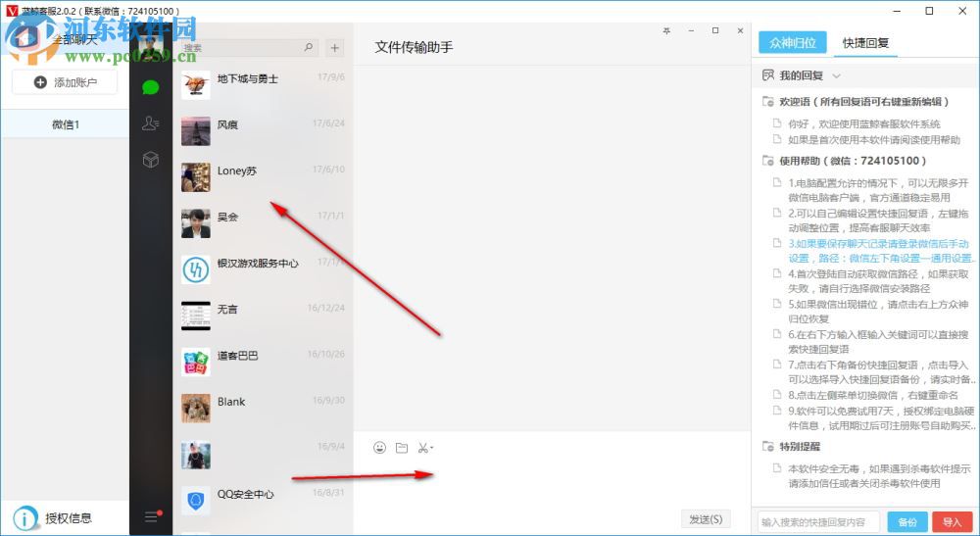Click the 道客巴巴 colorful avatar icon
The height and width of the screenshot is (536, 980).
tap(196, 362)
